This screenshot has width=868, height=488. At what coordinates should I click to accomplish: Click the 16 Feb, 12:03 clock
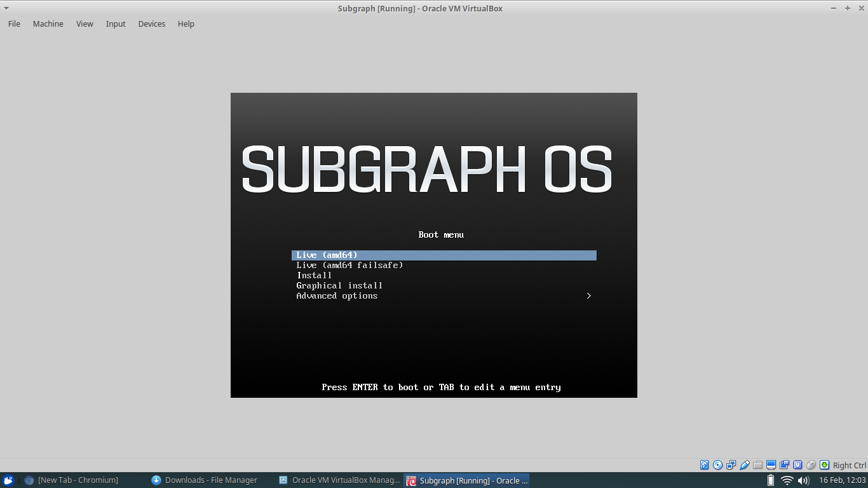[x=843, y=480]
